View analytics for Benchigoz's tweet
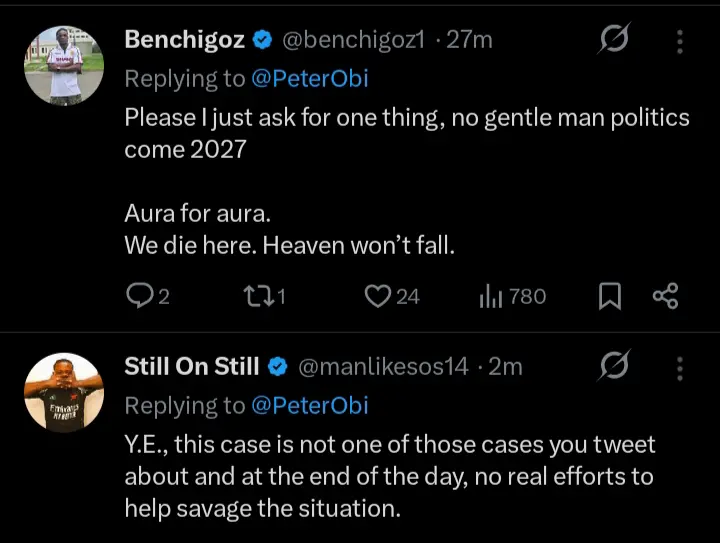The height and width of the screenshot is (543, 720). click(493, 296)
